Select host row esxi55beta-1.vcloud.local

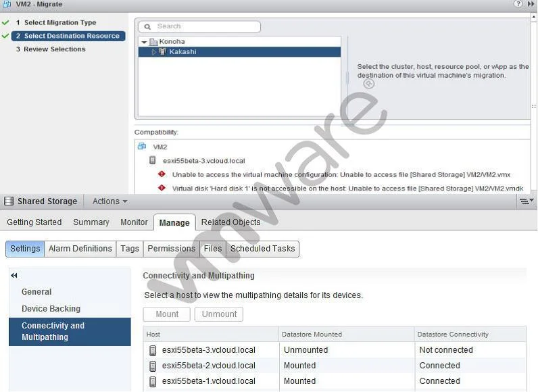335,381
